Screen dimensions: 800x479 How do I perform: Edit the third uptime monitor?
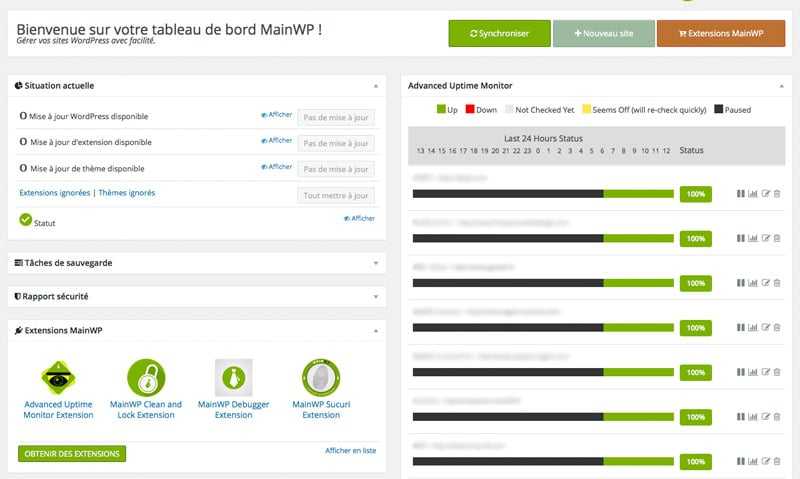pyautogui.click(x=765, y=283)
